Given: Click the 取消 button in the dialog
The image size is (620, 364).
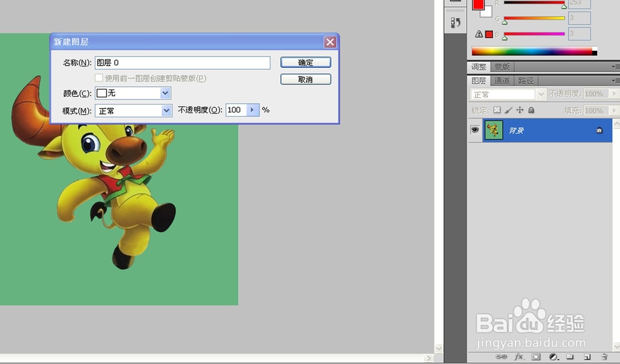Looking at the screenshot, I should (306, 79).
